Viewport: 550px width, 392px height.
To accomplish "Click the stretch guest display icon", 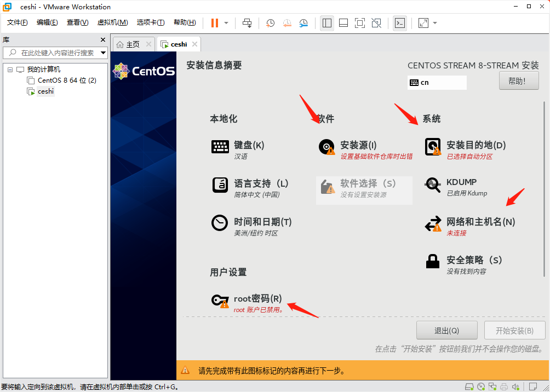I will (423, 23).
